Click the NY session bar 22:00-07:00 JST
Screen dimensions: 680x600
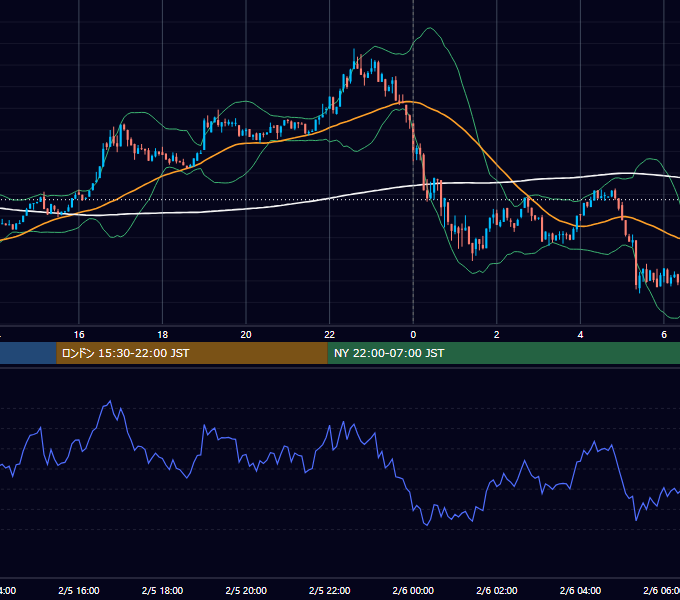coord(503,353)
